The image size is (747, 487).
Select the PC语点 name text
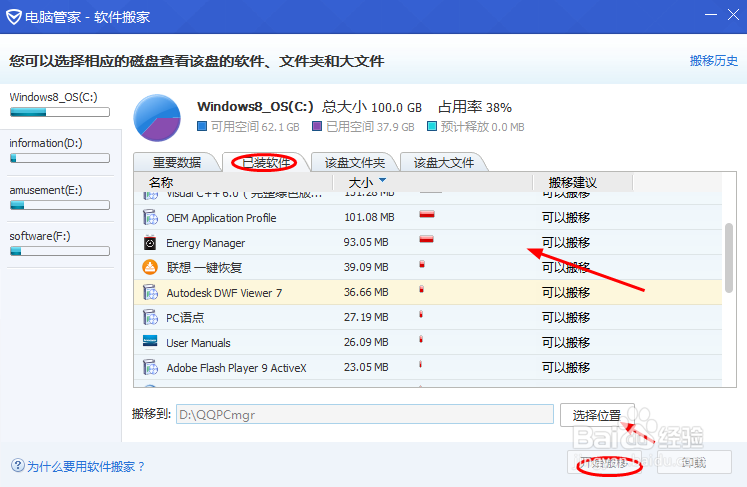pyautogui.click(x=185, y=318)
